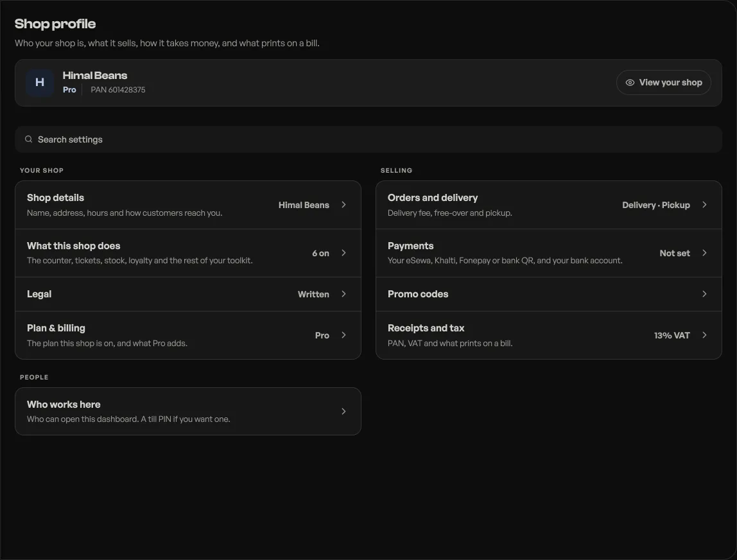737x560 pixels.
Task: Open the View your shop button
Action: (x=663, y=82)
